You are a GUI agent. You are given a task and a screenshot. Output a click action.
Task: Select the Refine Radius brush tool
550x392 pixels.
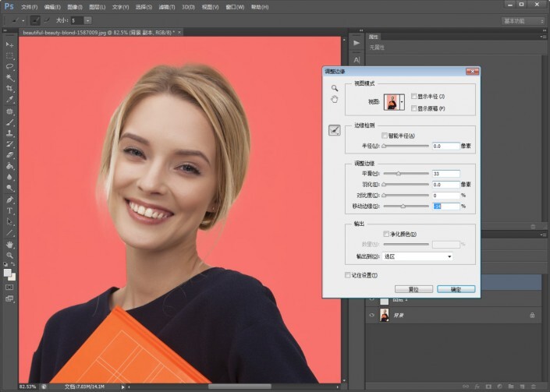(335, 131)
